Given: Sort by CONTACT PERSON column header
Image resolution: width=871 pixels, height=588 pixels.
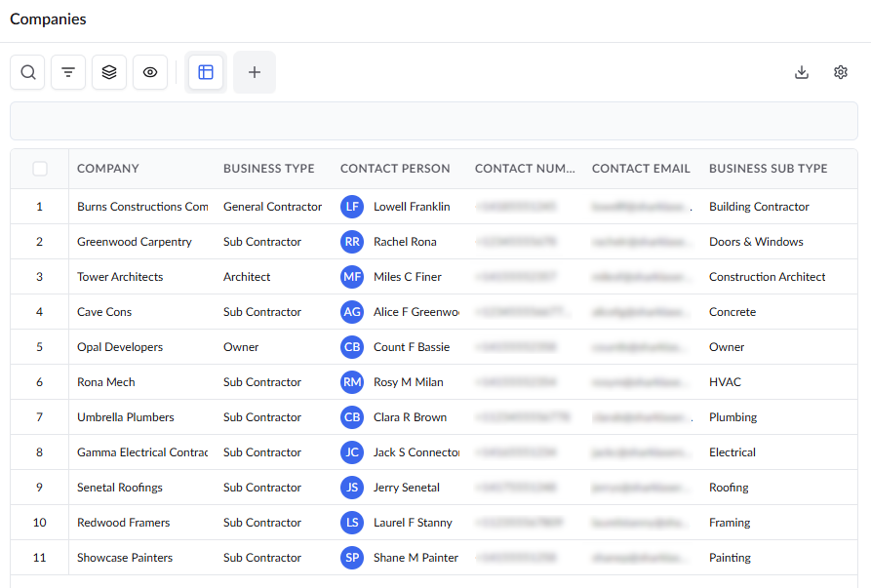Looking at the screenshot, I should click(395, 169).
